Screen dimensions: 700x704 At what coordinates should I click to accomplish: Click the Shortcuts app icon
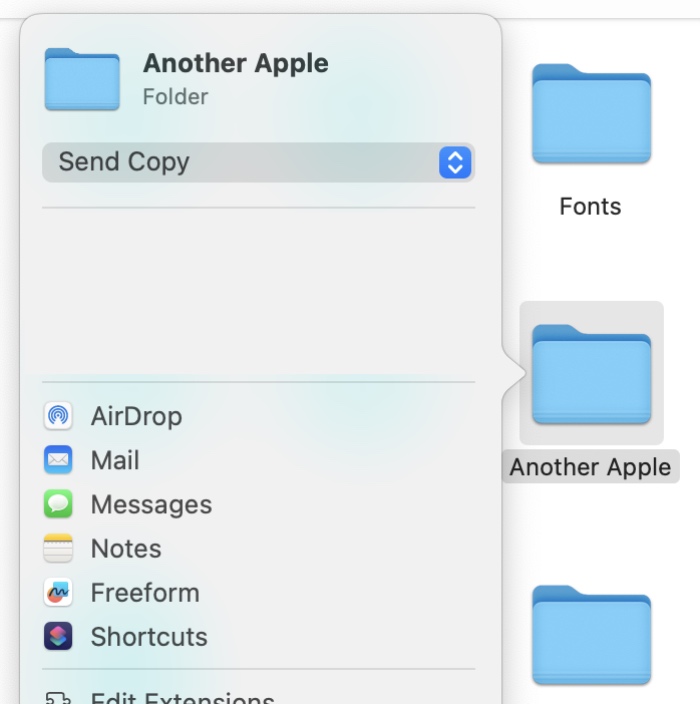58,636
